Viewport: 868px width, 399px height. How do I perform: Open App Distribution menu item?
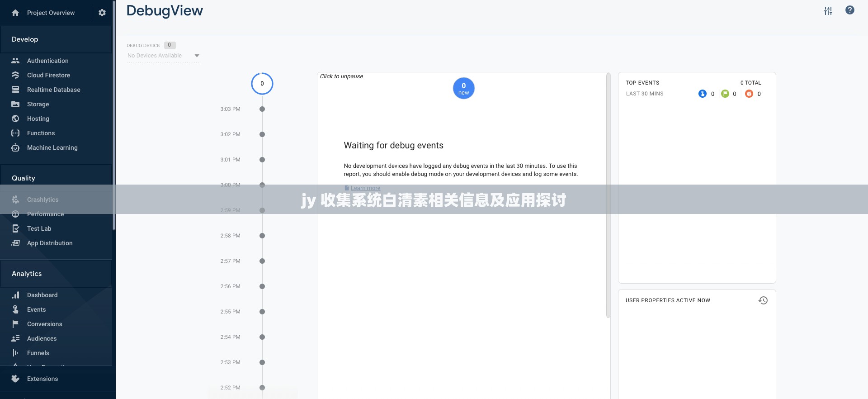(x=50, y=243)
